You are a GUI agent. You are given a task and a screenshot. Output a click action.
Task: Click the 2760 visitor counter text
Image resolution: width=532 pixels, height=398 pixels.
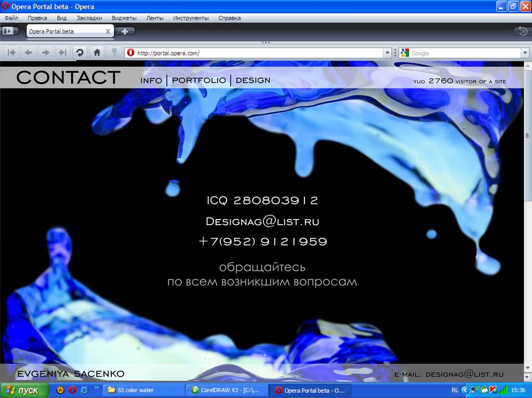[460, 81]
